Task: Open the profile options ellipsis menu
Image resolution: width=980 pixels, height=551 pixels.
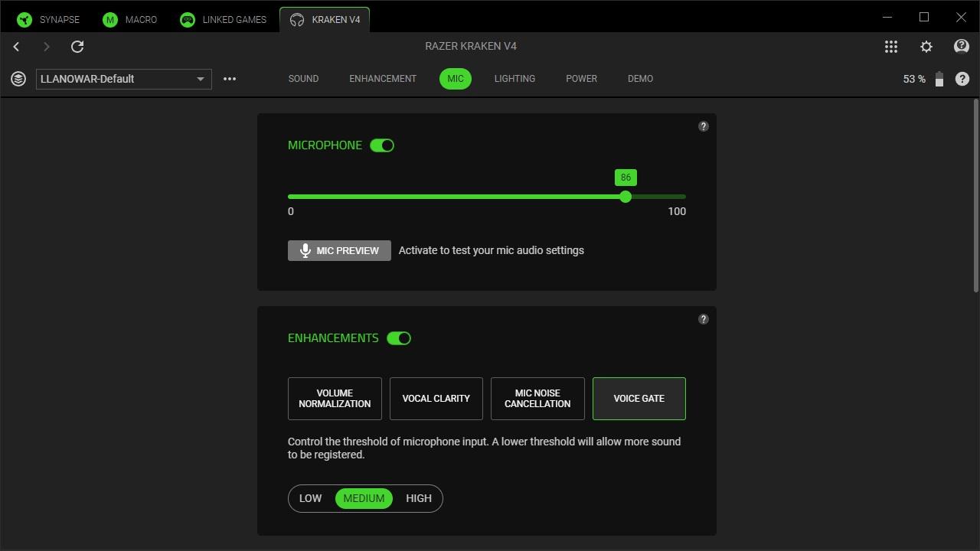Action: pos(230,79)
